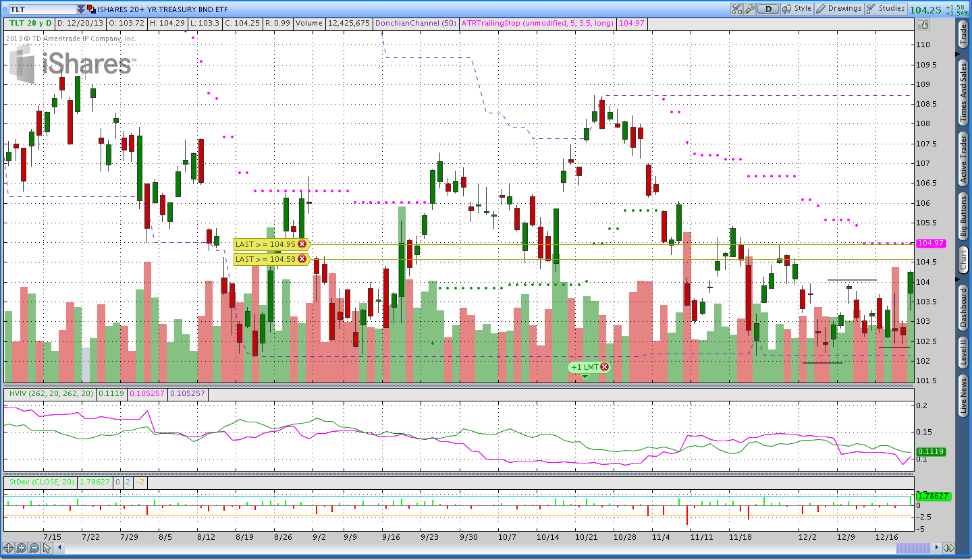Open the Trade side tab
The width and height of the screenshot is (972, 560).
[963, 34]
